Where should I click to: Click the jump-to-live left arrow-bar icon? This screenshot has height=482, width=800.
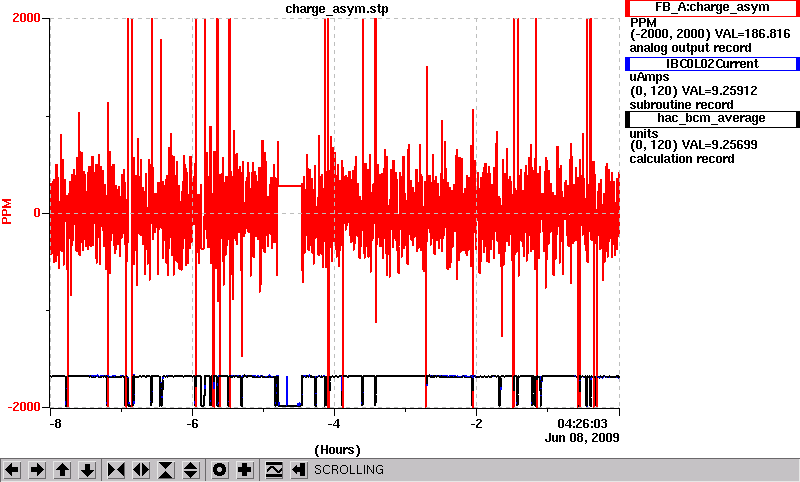pos(299,470)
